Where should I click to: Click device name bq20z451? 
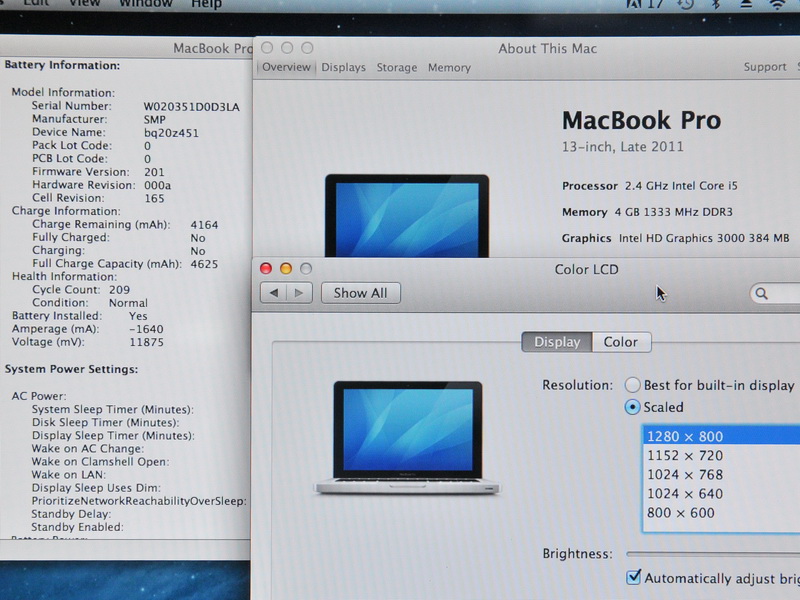(171, 133)
